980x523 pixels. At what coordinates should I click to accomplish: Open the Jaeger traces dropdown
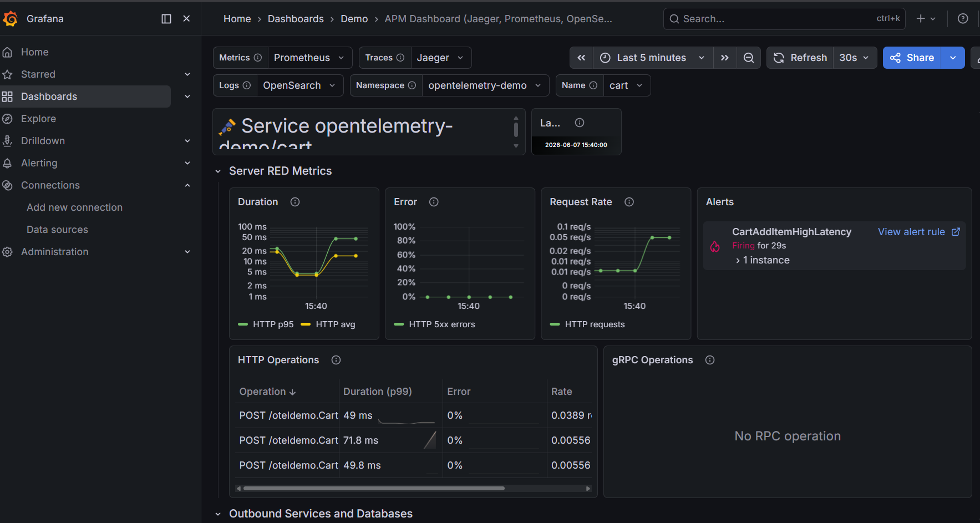click(441, 58)
